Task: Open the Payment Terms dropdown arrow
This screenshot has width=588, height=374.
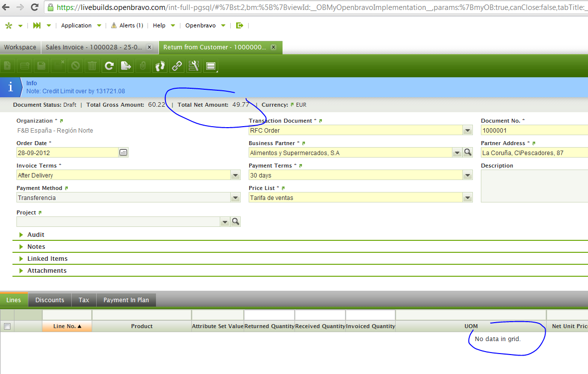Action: point(467,175)
